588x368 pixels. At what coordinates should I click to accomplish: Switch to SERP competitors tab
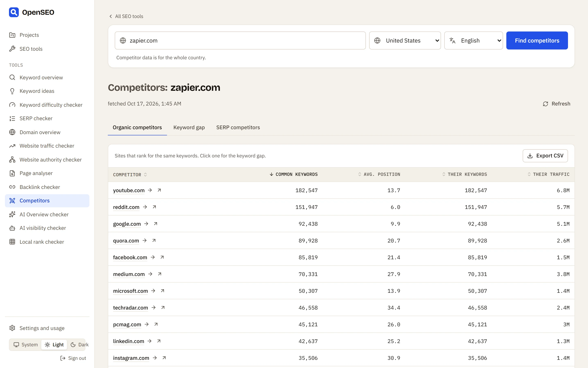tap(238, 127)
